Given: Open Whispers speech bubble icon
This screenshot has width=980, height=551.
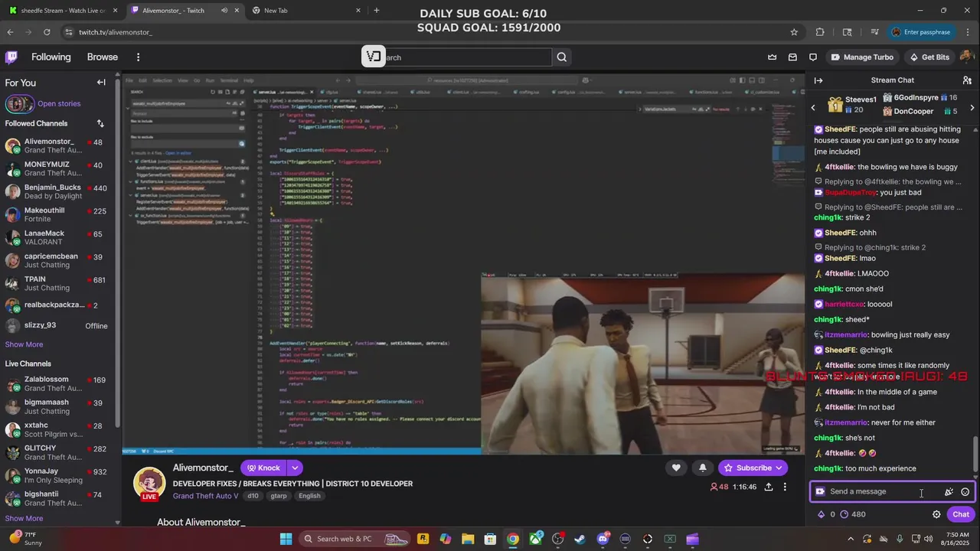Looking at the screenshot, I should click(813, 57).
